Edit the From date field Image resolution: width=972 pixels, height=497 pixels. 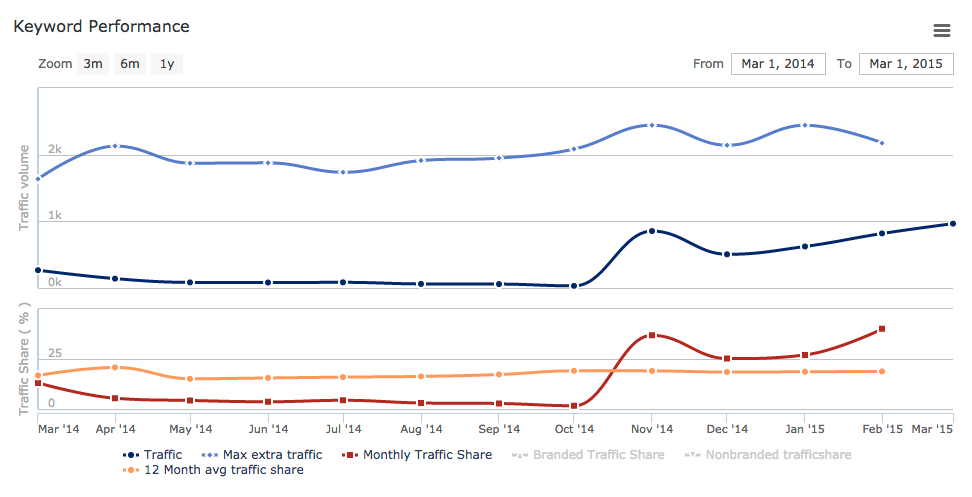click(778, 64)
